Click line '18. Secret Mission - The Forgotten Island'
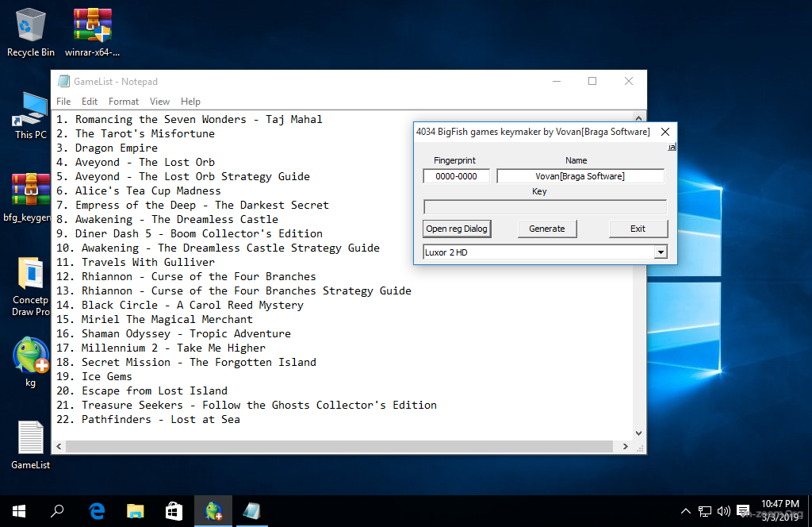 (186, 363)
